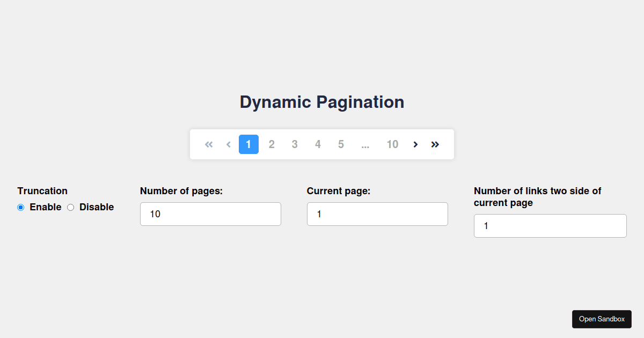Click the previous-page chevron icon
This screenshot has height=338, width=644.
(228, 144)
